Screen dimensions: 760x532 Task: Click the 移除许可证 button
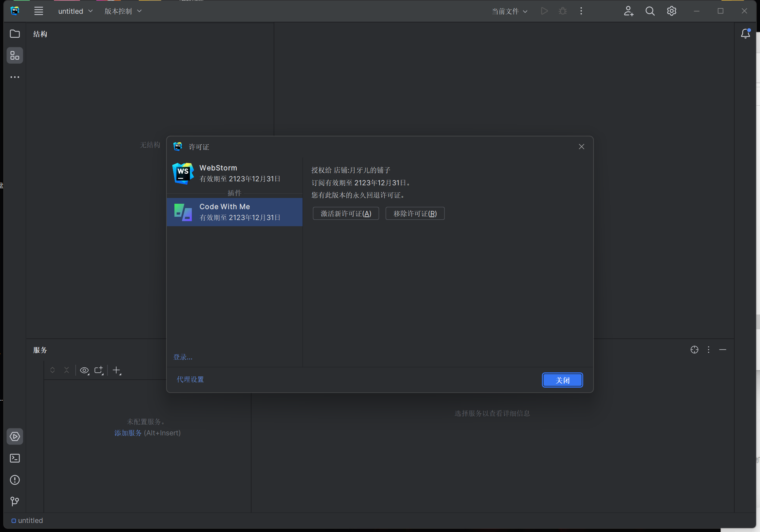[x=415, y=214]
